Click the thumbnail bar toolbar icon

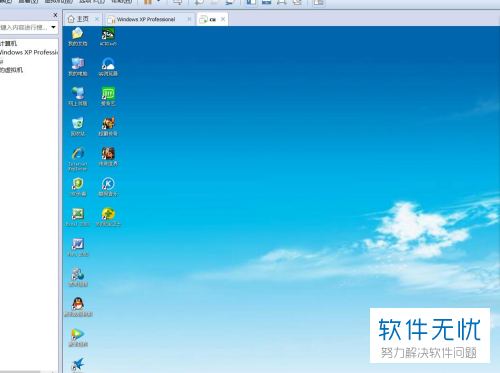(x=266, y=2)
